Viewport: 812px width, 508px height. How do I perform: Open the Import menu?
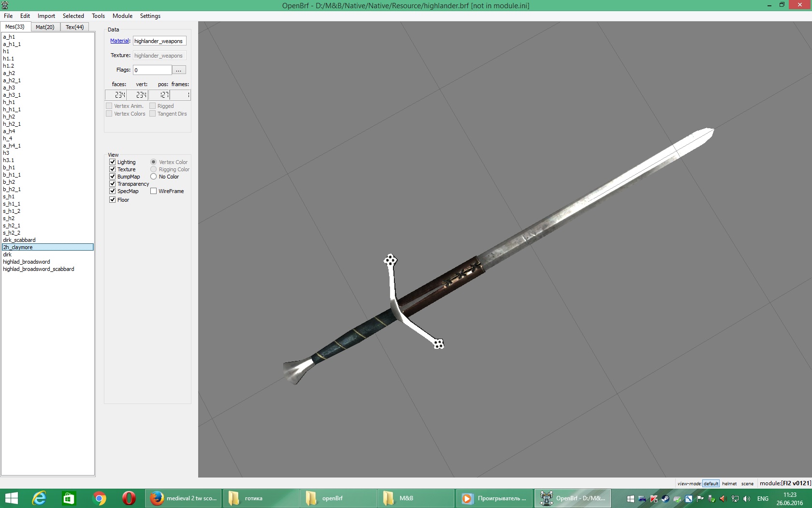pos(46,16)
